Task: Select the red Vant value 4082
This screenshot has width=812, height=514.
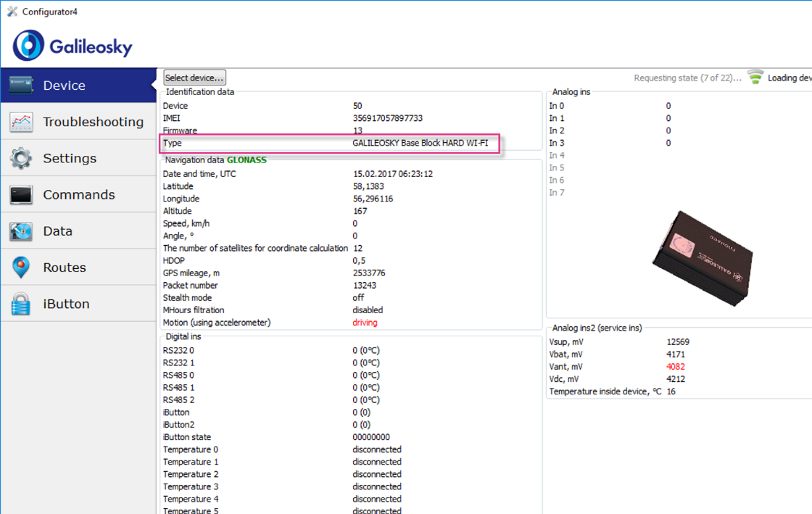Action: (x=676, y=367)
